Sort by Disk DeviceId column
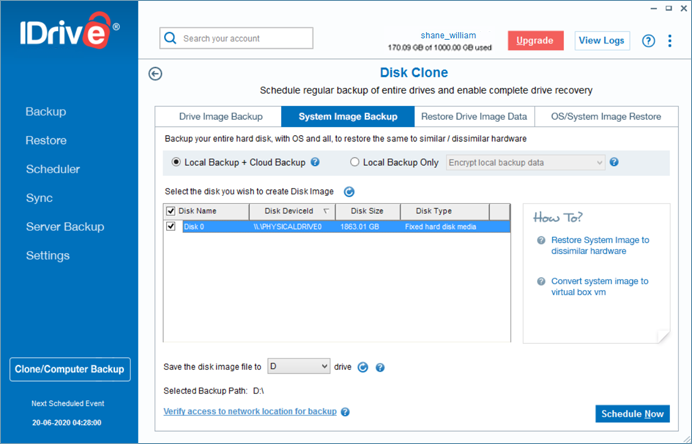692x444 pixels. pos(292,211)
